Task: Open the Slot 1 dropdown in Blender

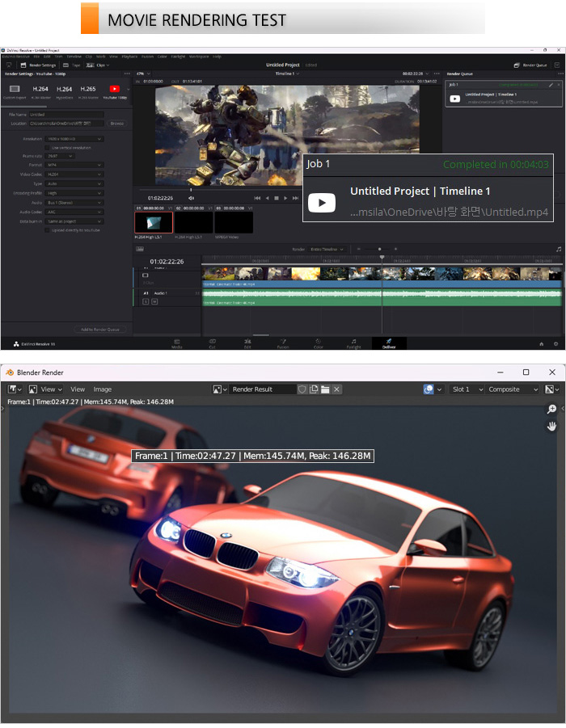Action: pyautogui.click(x=467, y=389)
